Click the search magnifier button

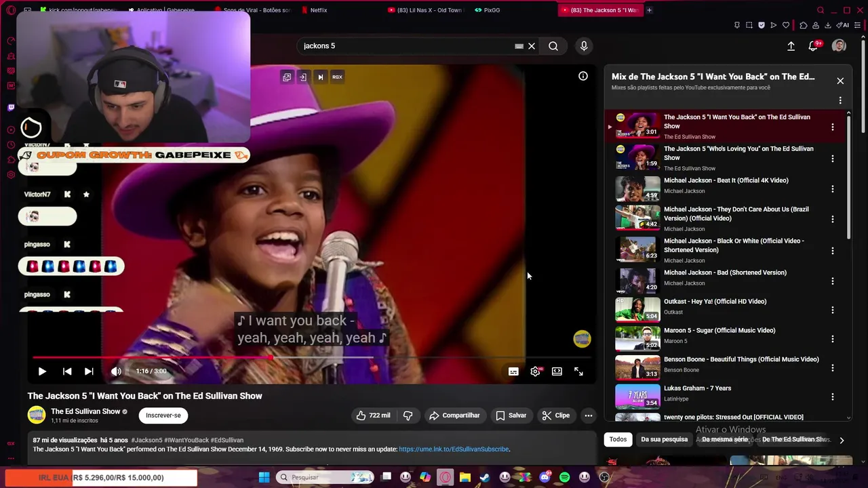[x=553, y=46]
